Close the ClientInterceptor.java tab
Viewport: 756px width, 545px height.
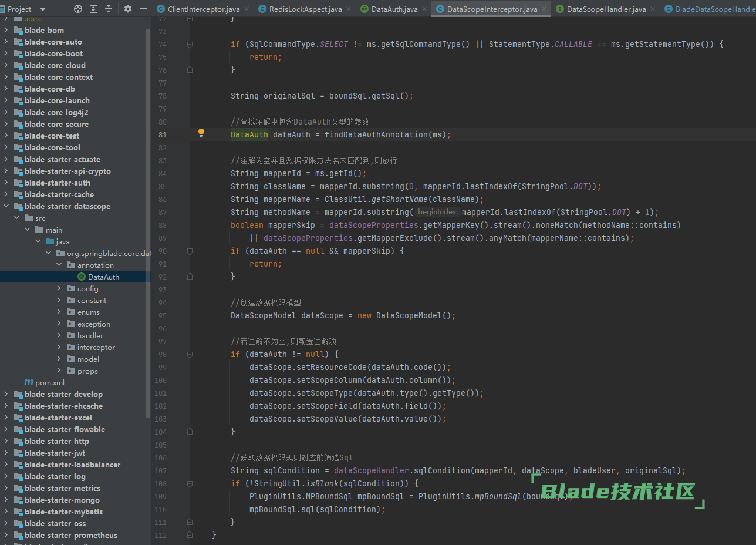[245, 9]
